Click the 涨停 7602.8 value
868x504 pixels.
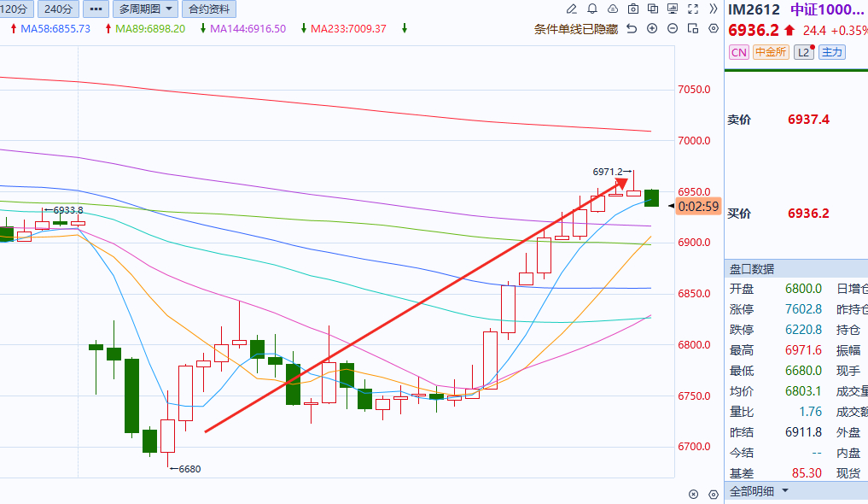[803, 309]
